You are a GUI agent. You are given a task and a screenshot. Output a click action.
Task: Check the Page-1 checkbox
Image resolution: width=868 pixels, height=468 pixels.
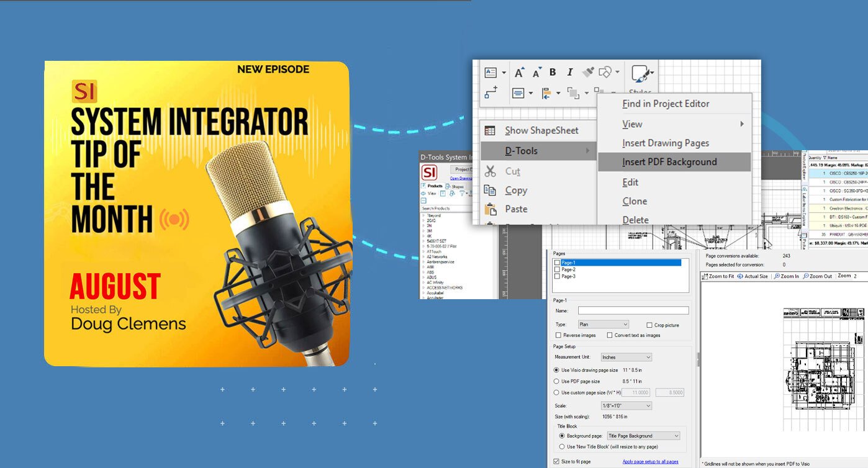557,263
